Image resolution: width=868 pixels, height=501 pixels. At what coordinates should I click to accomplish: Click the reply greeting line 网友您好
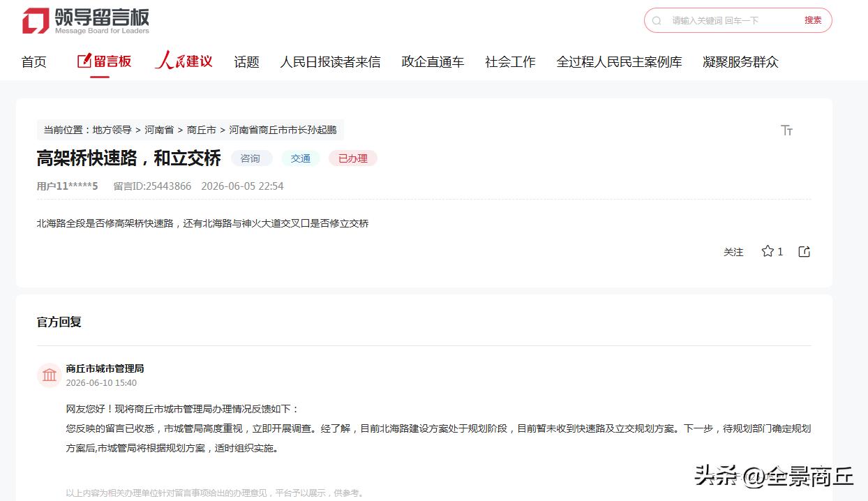pyautogui.click(x=183, y=409)
